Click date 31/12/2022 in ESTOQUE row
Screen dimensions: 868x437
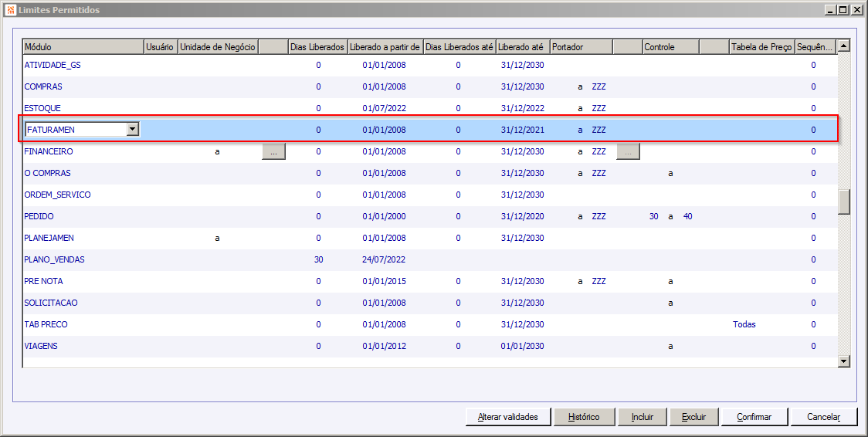point(523,108)
